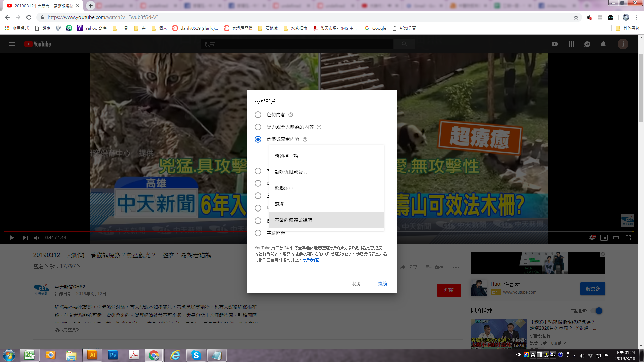644x362 pixels.
Task: Open the more actions ellipsis under the video
Action: pyautogui.click(x=455, y=267)
